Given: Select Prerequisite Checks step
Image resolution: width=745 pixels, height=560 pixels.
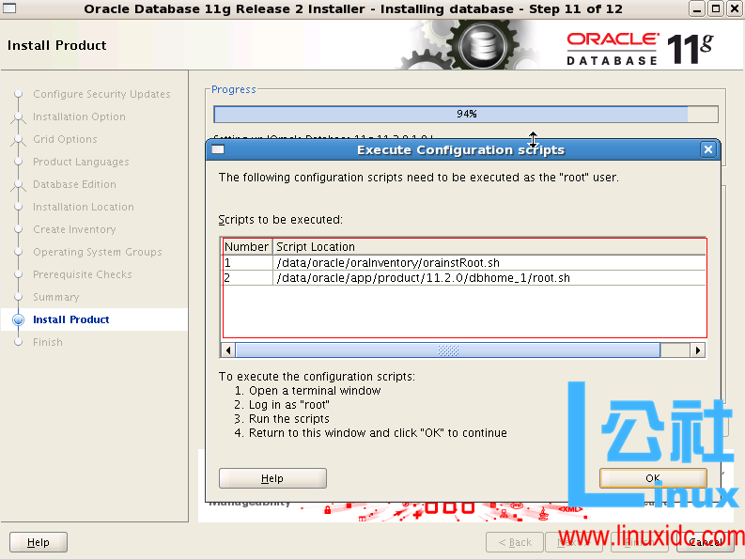Looking at the screenshot, I should coord(83,274).
